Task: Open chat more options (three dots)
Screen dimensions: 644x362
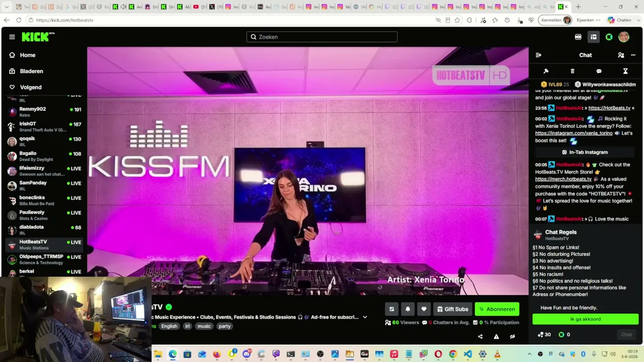Action: click(x=633, y=55)
